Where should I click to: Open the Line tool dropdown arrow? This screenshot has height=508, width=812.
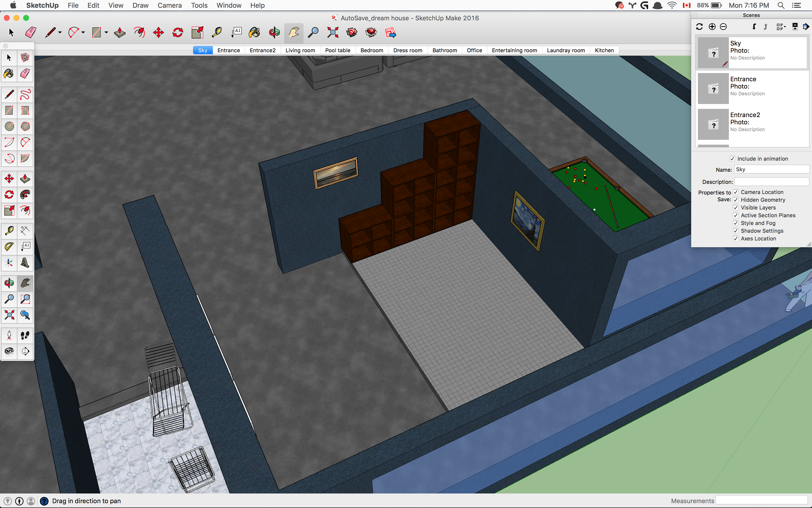point(60,33)
